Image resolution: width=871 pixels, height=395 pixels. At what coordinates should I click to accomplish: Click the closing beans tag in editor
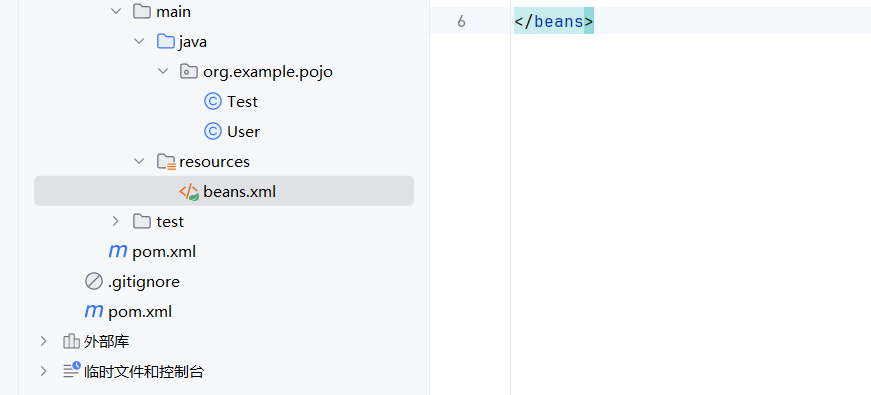[x=554, y=22]
